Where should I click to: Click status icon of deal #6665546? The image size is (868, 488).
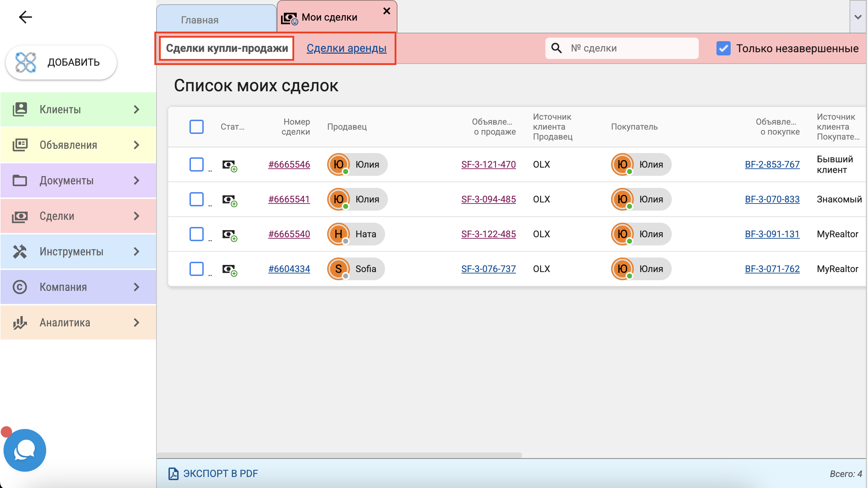[230, 166]
